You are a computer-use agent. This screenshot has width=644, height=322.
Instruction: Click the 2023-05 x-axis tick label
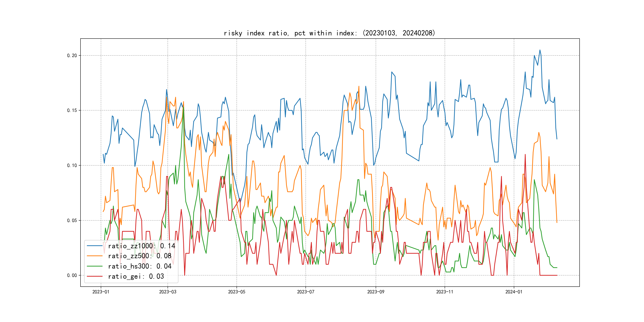tap(237, 292)
